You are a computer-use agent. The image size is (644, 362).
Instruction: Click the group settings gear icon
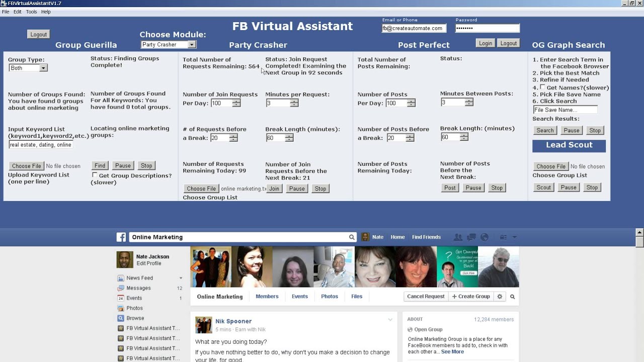tap(500, 297)
